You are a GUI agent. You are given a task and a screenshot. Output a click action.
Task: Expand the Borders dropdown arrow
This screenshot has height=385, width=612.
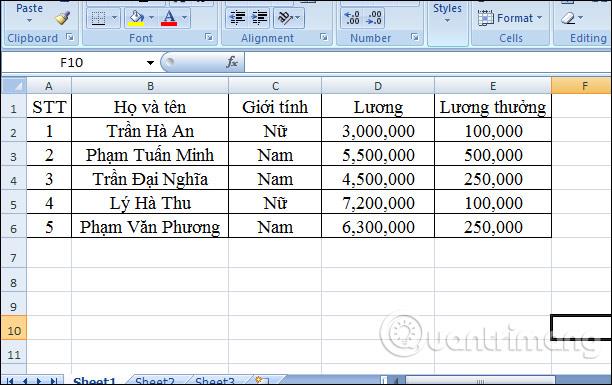[x=114, y=18]
